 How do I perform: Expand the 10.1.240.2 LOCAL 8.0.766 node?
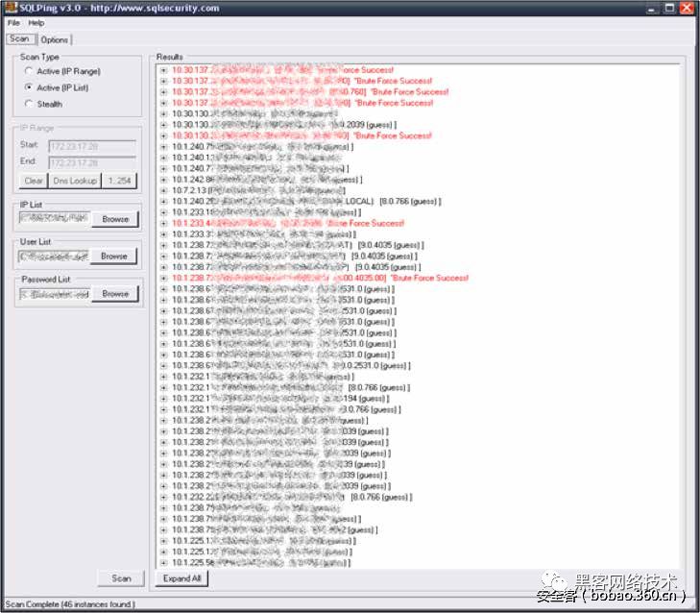pyautogui.click(x=164, y=202)
